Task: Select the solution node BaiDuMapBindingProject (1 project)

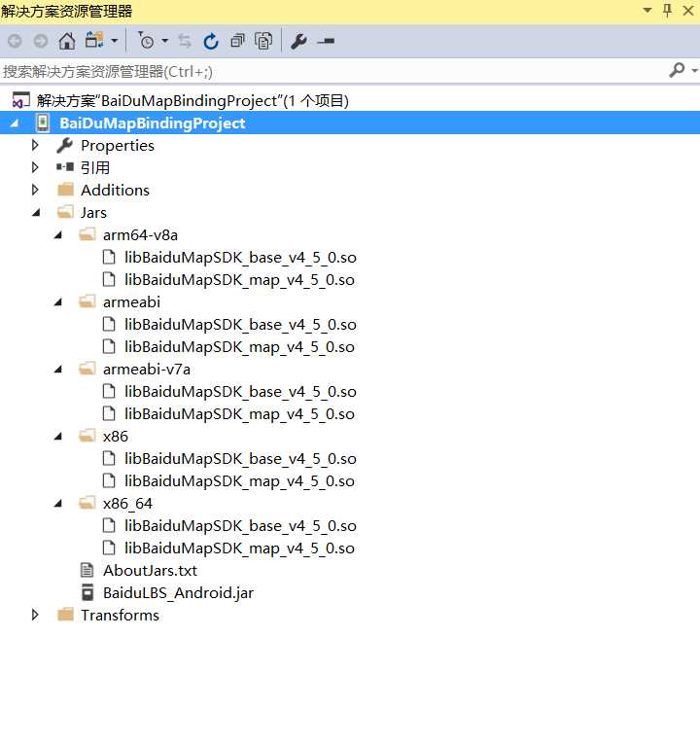Action: [x=192, y=100]
